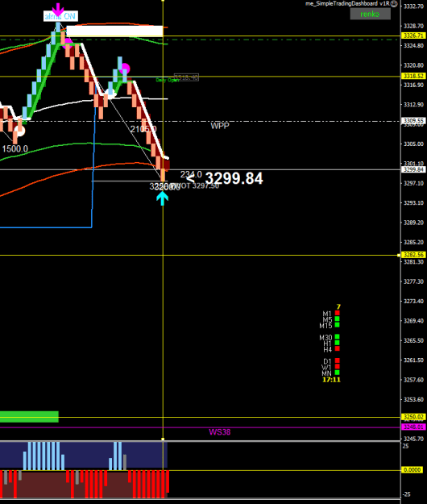The width and height of the screenshot is (427, 504).
Task: Click the H4 red timeframe square
Action: [x=337, y=348]
